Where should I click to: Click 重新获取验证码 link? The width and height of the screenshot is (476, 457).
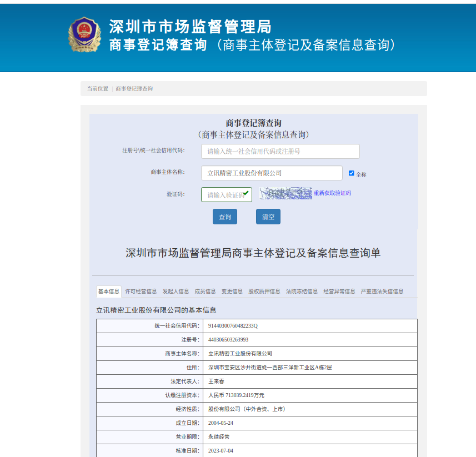click(x=332, y=193)
